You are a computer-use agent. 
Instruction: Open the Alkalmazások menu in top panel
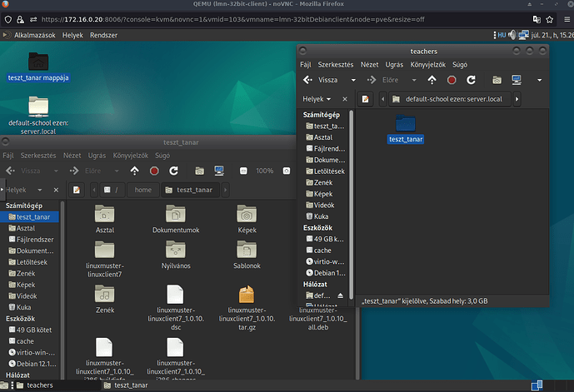click(33, 35)
